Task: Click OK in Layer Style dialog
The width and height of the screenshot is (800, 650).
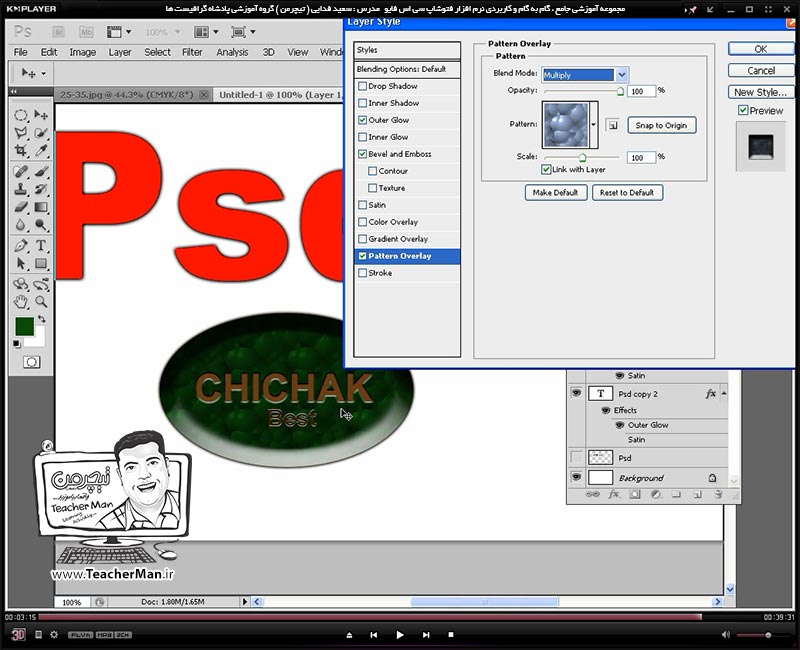Action: coord(761,49)
